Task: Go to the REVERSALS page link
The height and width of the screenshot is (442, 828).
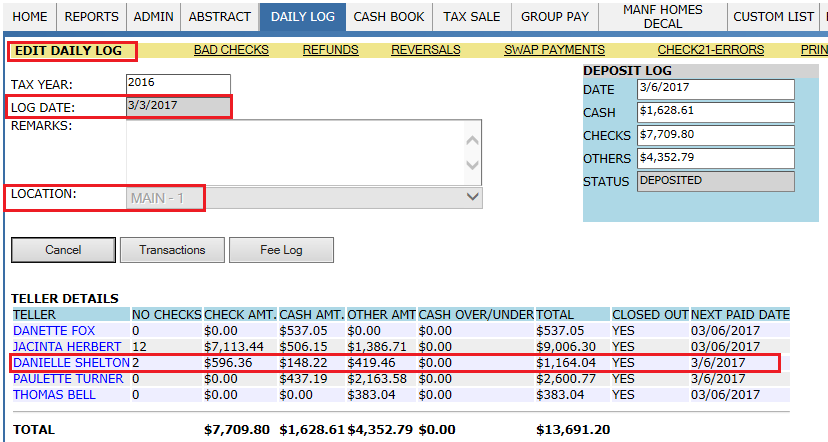Action: (x=426, y=50)
